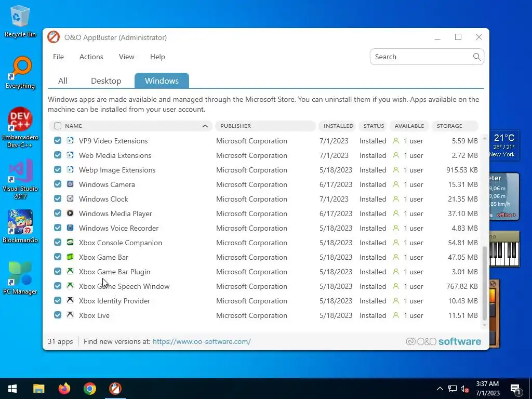Click the Windows Voice Recorder app icon
Image resolution: width=532 pixels, height=399 pixels.
pos(70,228)
